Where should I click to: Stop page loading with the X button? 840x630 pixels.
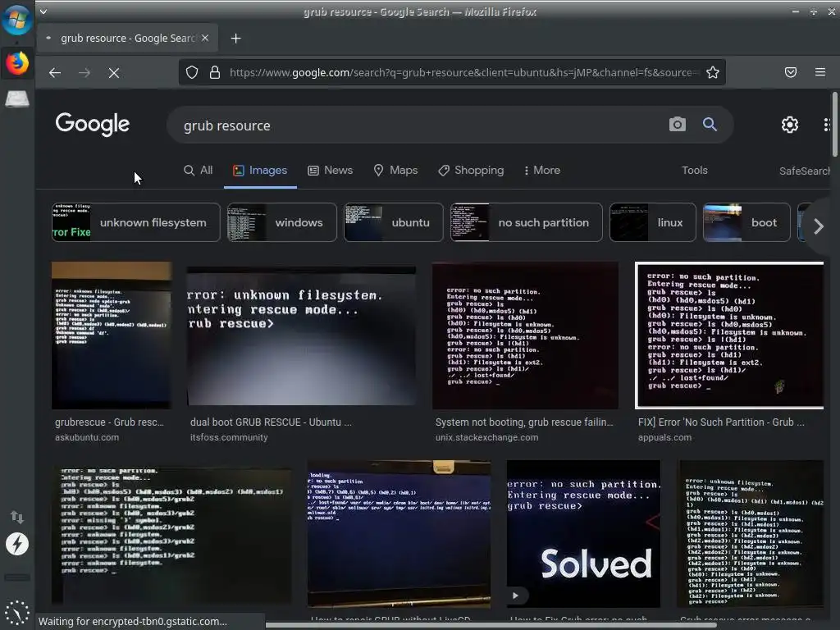113,72
